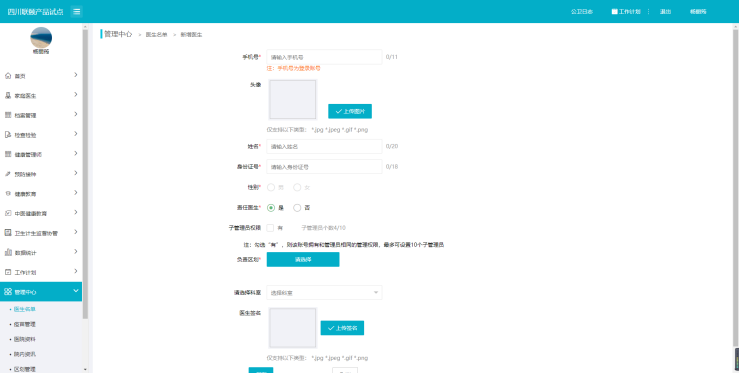This screenshot has width=740, height=374.
Task: Click the 预防接种 syringe icon in sidebar
Action: tap(8, 174)
